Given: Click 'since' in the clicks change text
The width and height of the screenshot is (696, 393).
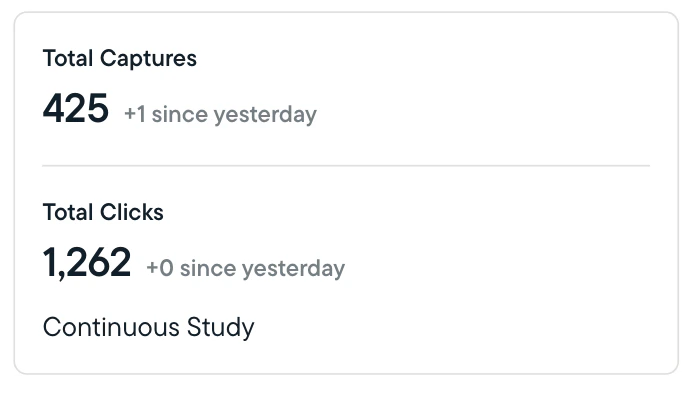Looking at the screenshot, I should tap(208, 268).
